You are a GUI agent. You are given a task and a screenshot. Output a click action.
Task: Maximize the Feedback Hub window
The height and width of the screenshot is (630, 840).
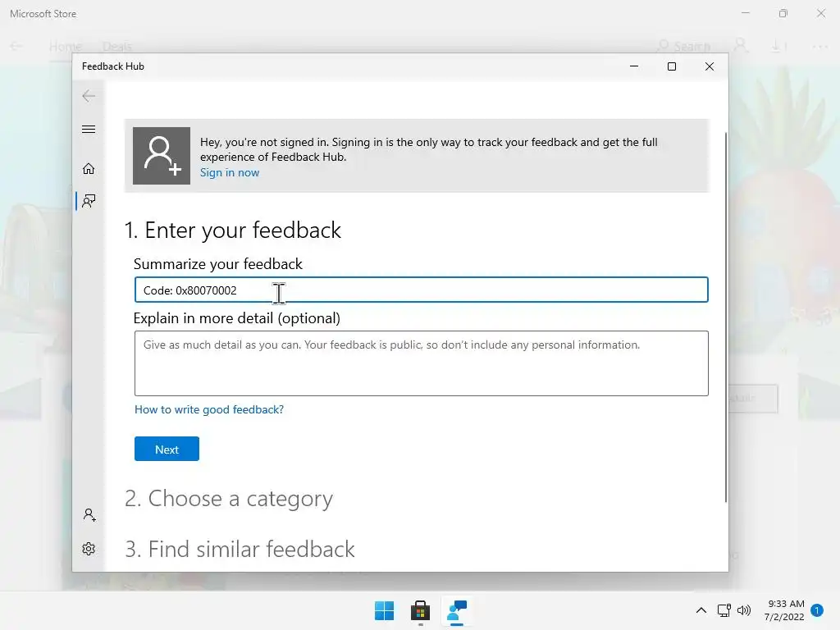click(671, 66)
